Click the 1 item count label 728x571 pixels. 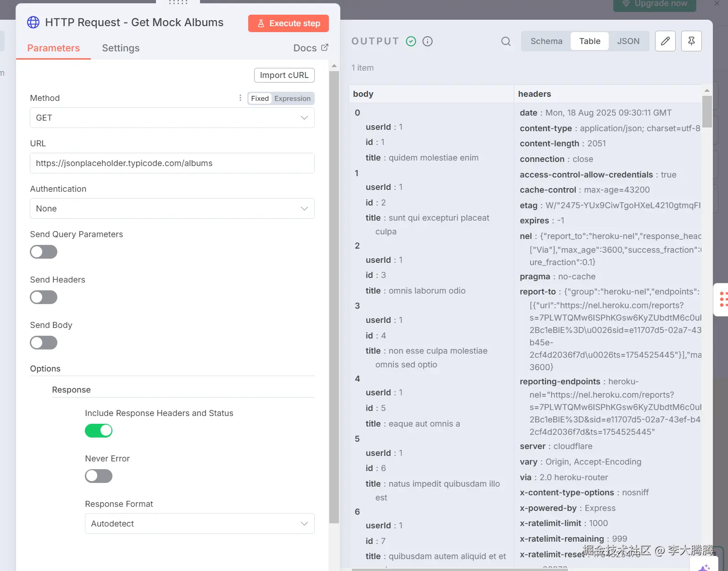362,68
